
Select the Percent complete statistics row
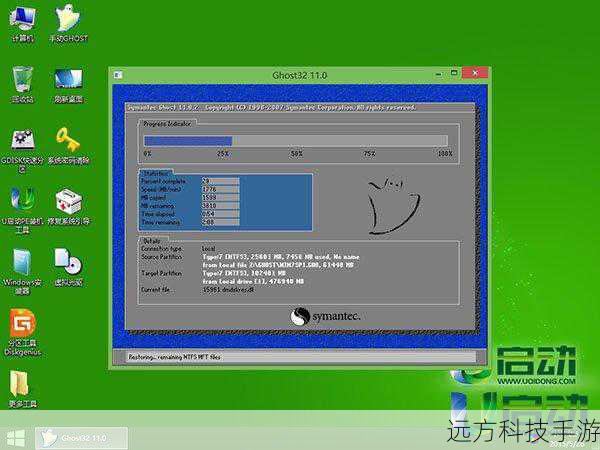point(190,181)
